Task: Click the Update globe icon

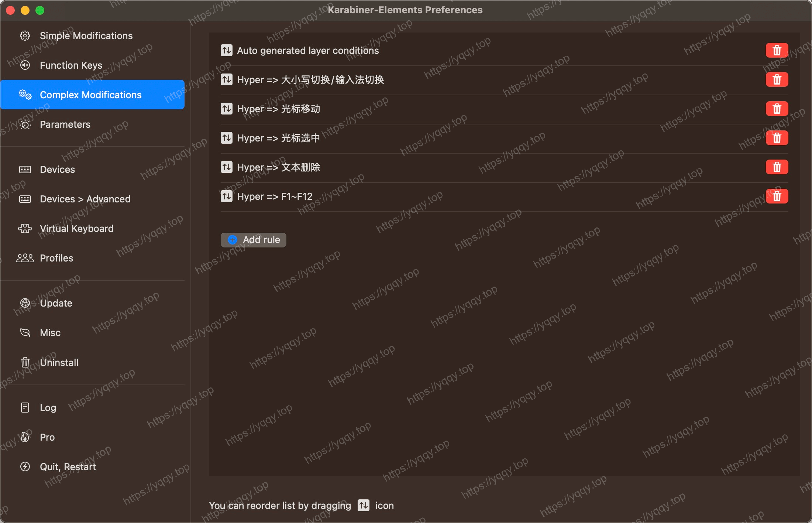Action: tap(25, 303)
